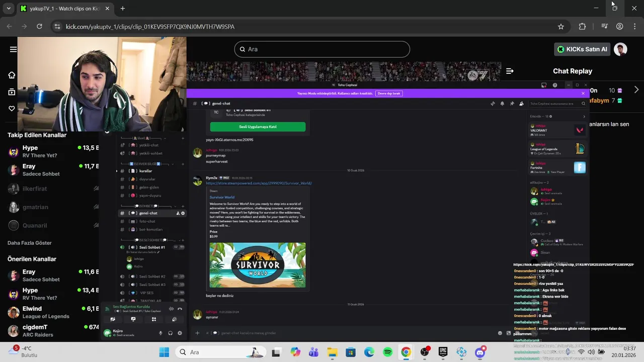Bookmark this page with the star icon
This screenshot has height=362, width=644.
tap(560, 27)
